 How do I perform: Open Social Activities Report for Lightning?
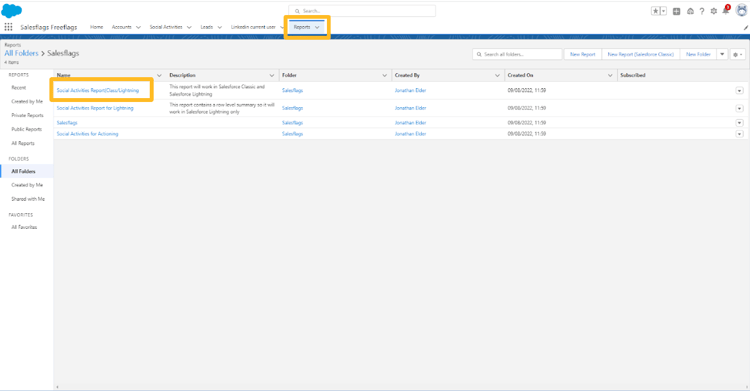95,108
